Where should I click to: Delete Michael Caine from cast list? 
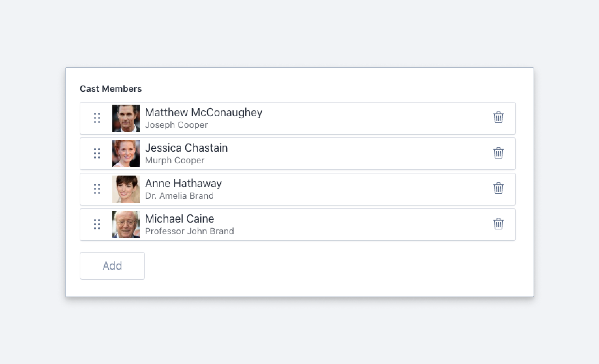(x=498, y=224)
